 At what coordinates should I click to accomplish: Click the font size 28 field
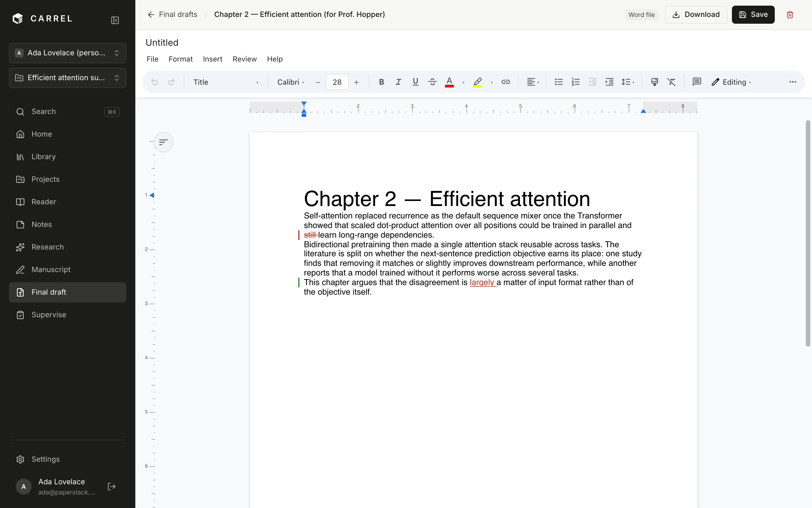click(x=337, y=82)
